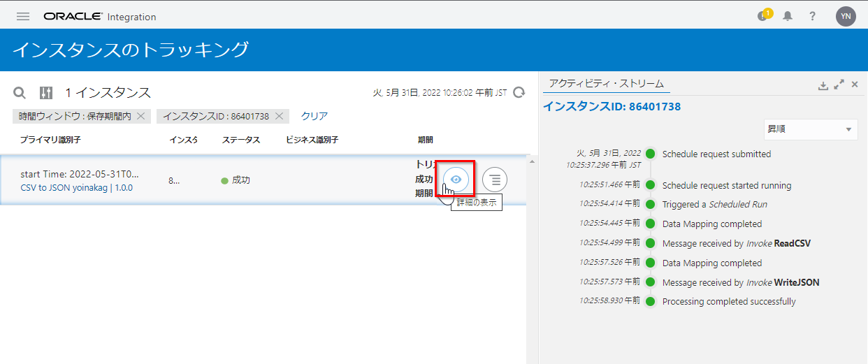Screen dimensions: 868x364
Task: Open the 昇順 sort order dropdown
Action: pyautogui.click(x=810, y=129)
